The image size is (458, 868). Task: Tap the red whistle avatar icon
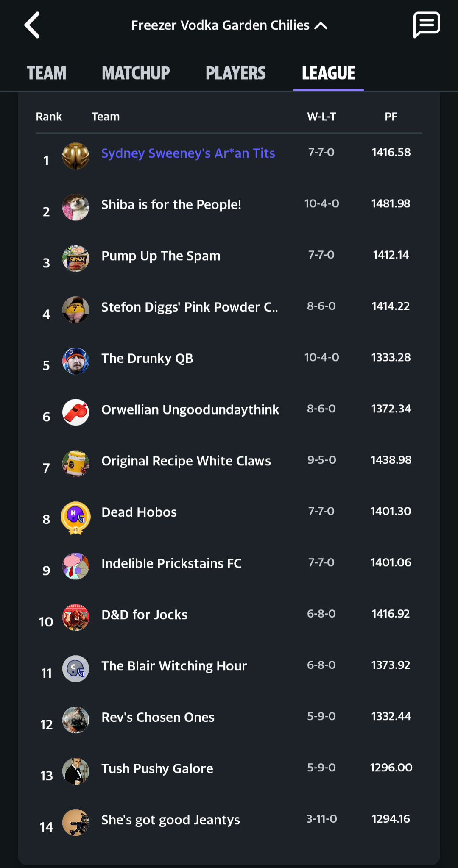75,412
